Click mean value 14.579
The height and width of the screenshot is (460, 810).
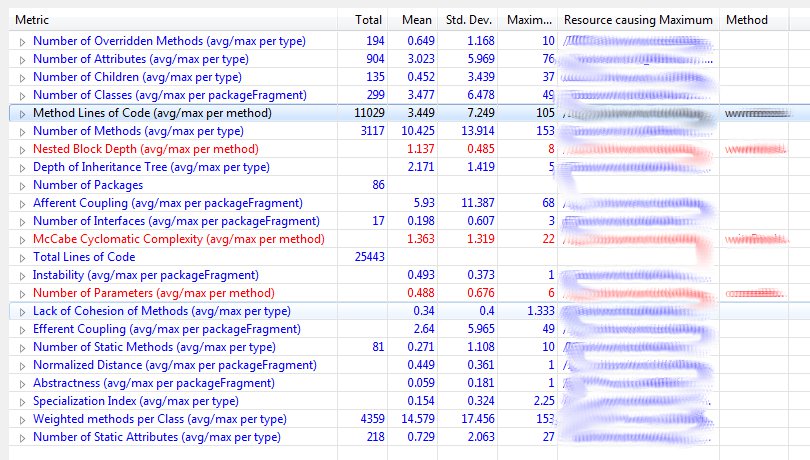click(x=418, y=419)
